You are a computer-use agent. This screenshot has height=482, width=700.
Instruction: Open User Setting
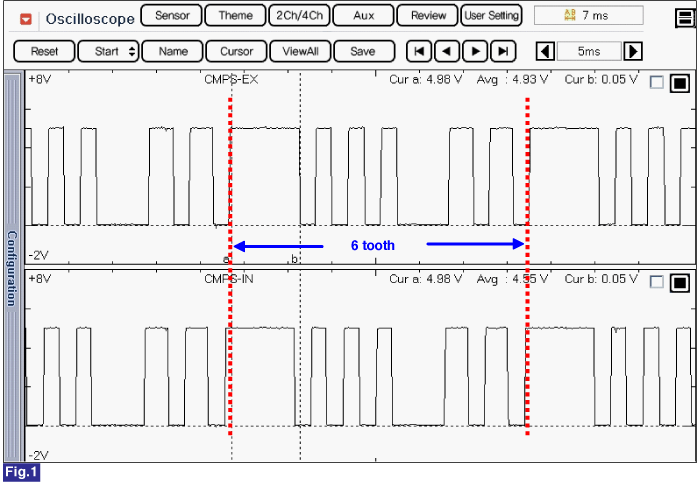(x=491, y=16)
